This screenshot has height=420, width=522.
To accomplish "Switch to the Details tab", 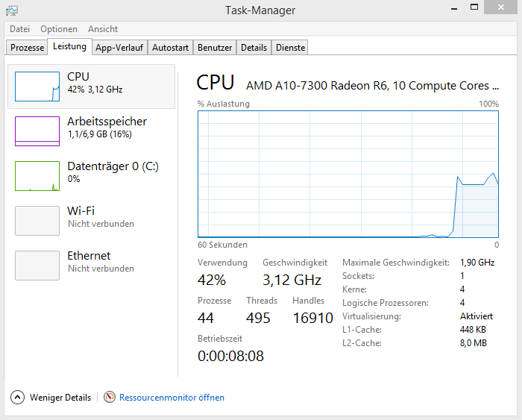I will [x=254, y=48].
